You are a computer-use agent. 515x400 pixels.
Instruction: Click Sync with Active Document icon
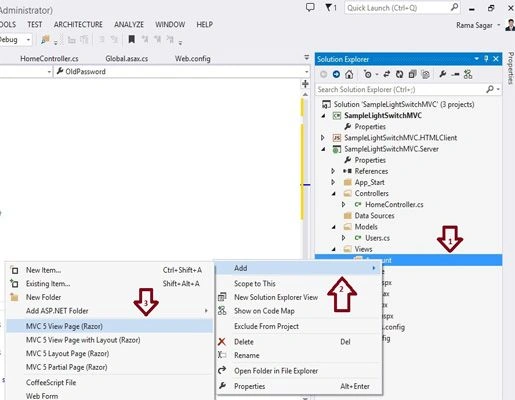387,74
